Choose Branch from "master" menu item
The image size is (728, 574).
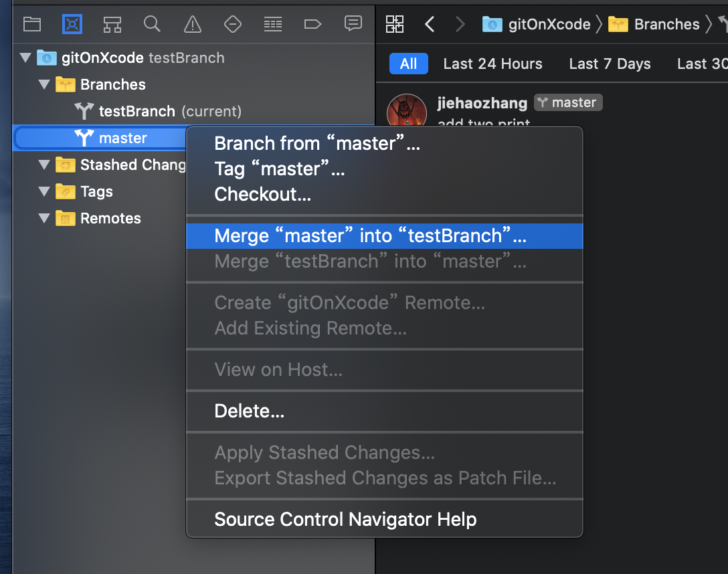pyautogui.click(x=385, y=143)
